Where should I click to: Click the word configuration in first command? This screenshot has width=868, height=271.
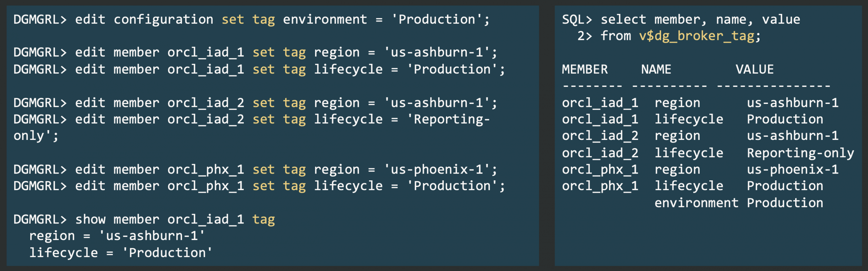click(163, 19)
